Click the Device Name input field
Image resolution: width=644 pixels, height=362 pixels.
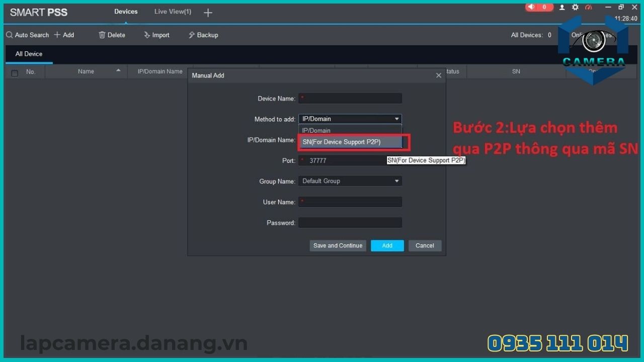pos(350,99)
